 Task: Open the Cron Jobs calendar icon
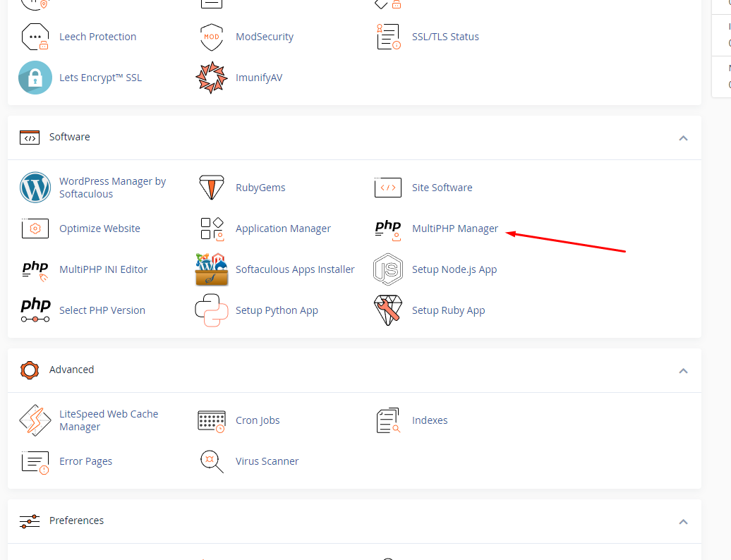point(212,420)
